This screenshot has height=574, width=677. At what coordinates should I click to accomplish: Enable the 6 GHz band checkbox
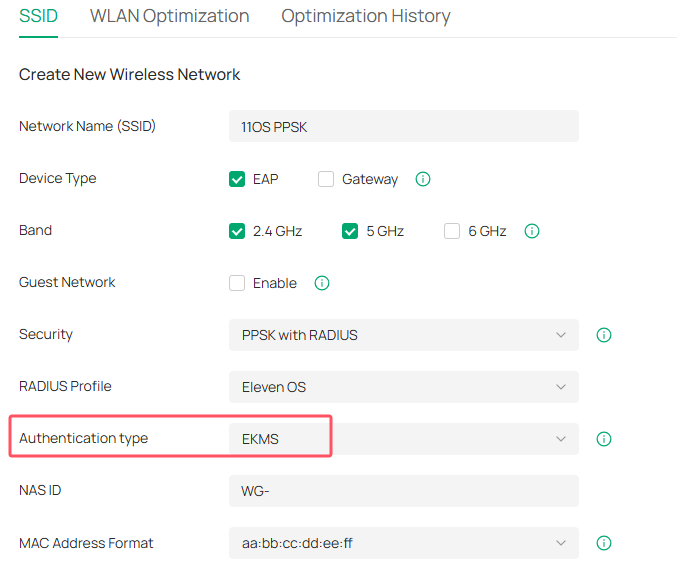(x=452, y=231)
